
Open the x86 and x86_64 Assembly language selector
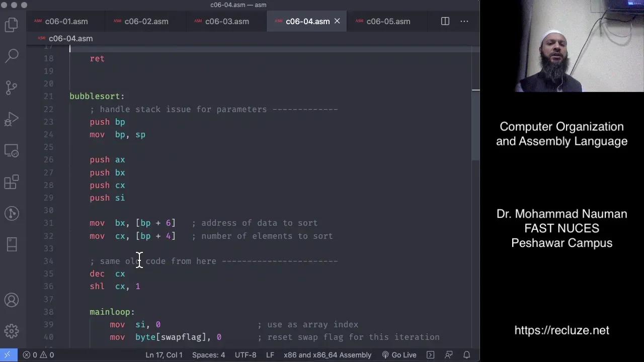(x=328, y=355)
